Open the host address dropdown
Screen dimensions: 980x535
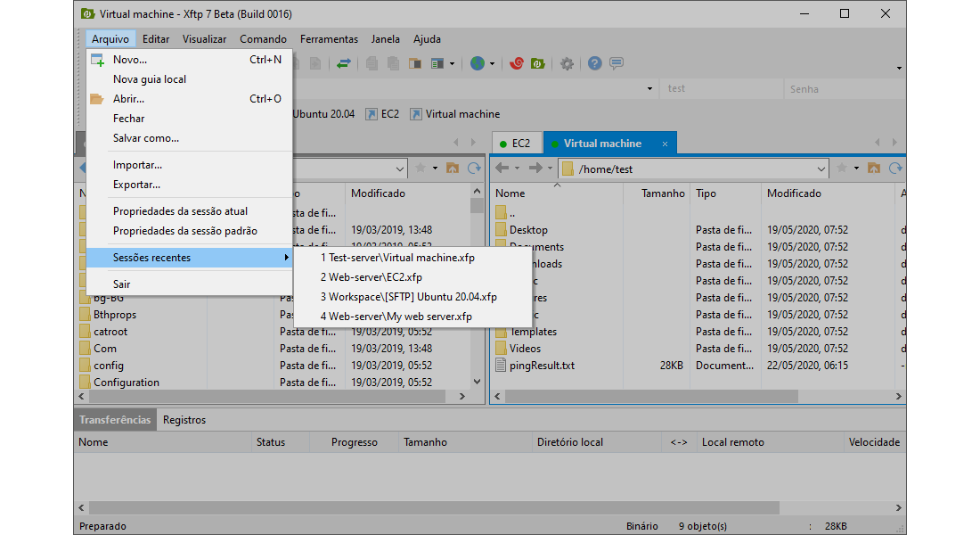[x=649, y=89]
